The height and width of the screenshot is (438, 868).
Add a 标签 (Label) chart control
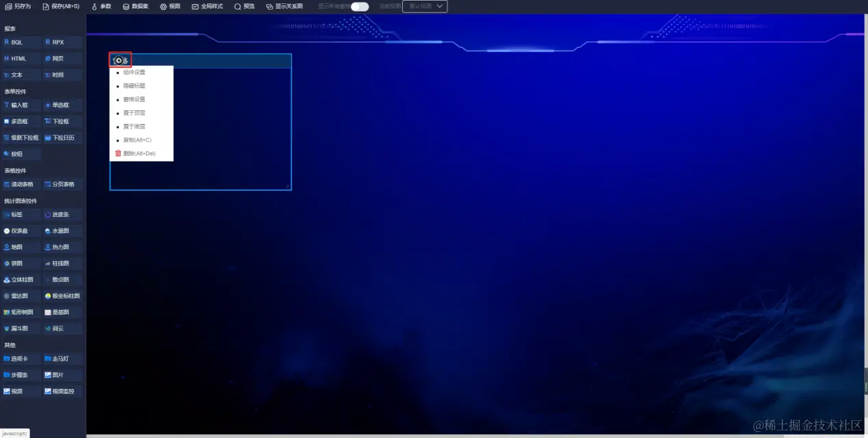coord(21,215)
